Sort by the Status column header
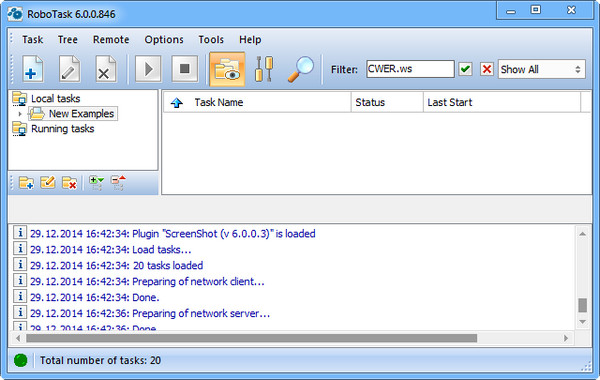The image size is (600, 380). click(387, 102)
